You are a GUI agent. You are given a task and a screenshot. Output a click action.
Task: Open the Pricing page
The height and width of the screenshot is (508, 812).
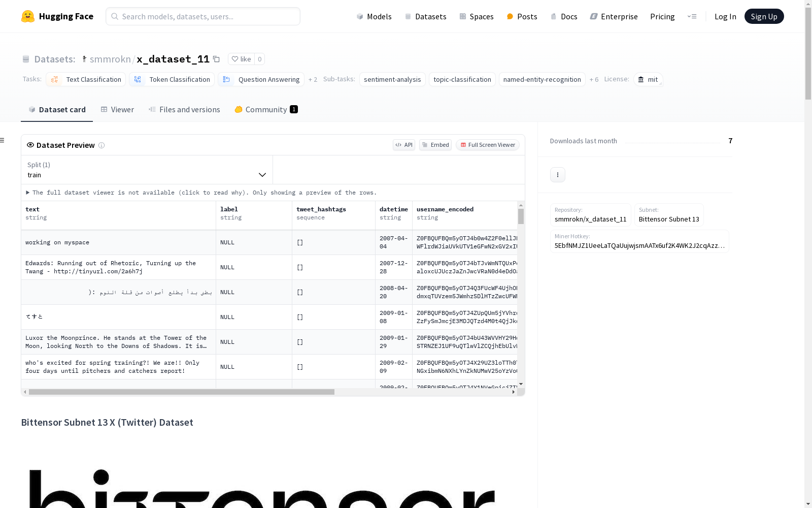click(x=662, y=16)
